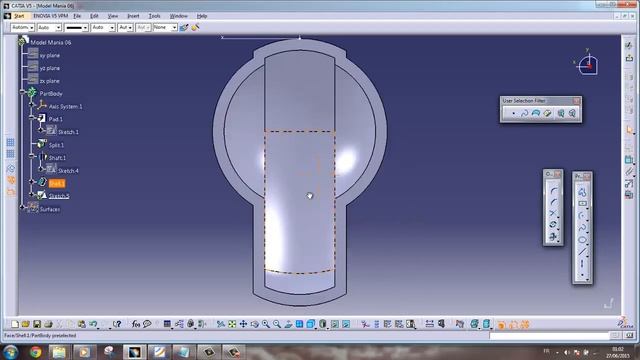
Task: Select the Profile tool in Profile toolbar
Action: 582,192
